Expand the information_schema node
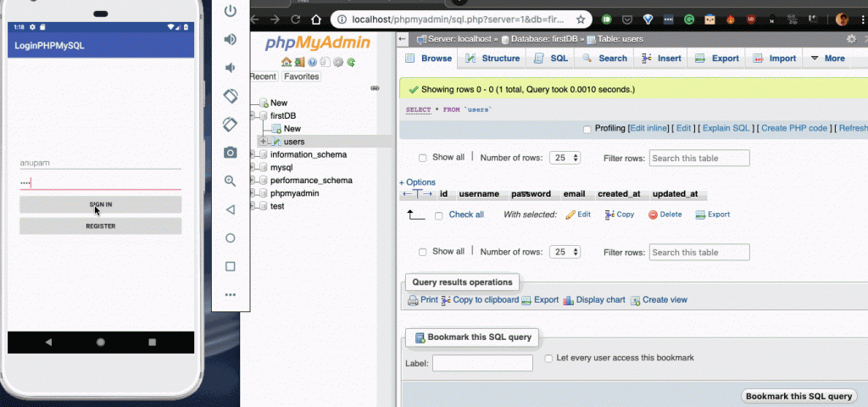 pyautogui.click(x=253, y=154)
